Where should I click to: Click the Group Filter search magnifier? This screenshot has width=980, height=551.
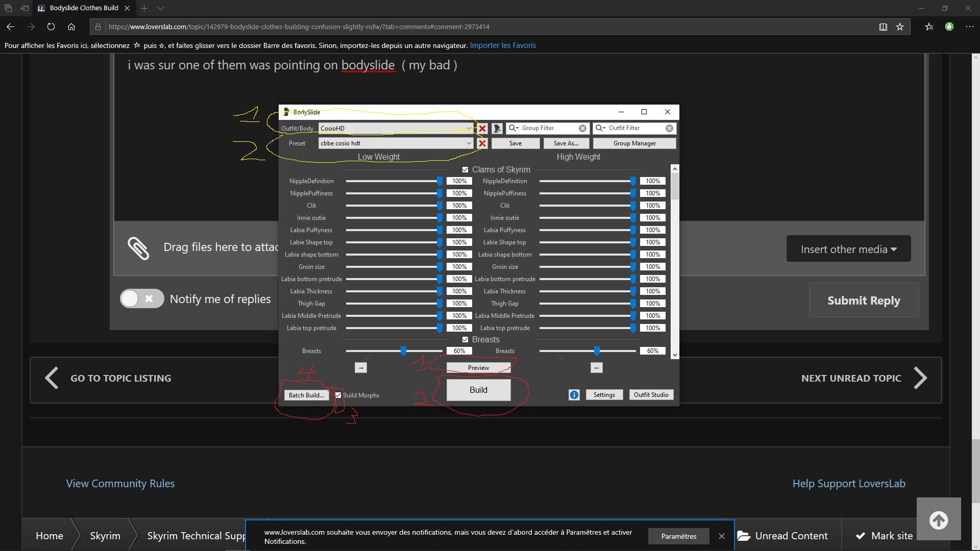(513, 128)
